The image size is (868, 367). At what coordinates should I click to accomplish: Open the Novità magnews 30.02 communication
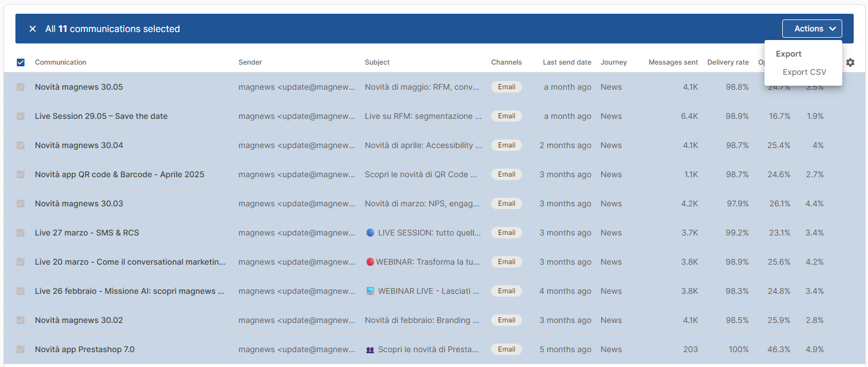pos(79,320)
